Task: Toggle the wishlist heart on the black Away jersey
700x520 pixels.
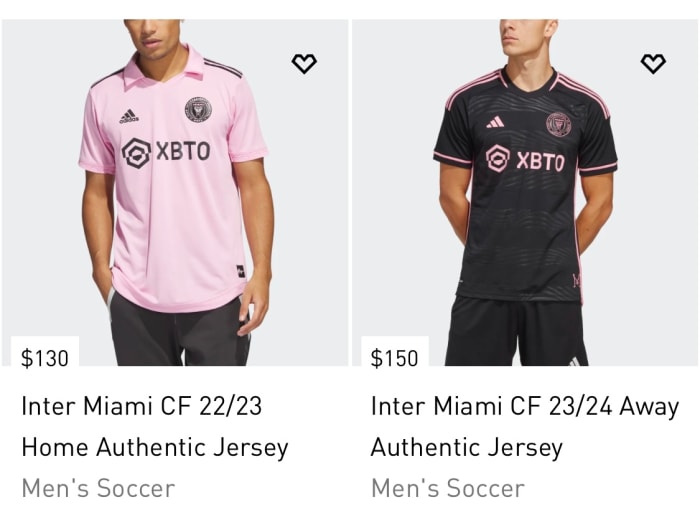Action: 653,64
